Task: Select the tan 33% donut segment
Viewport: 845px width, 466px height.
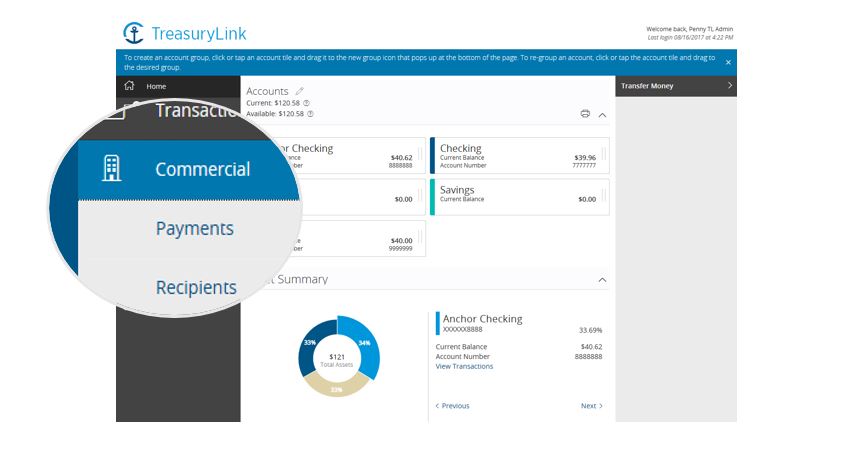Action: 336,388
